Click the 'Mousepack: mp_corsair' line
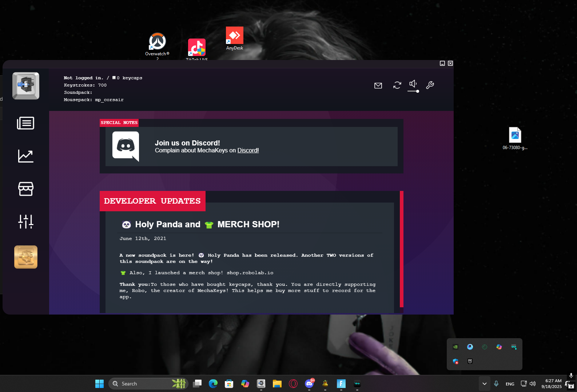 pos(94,100)
